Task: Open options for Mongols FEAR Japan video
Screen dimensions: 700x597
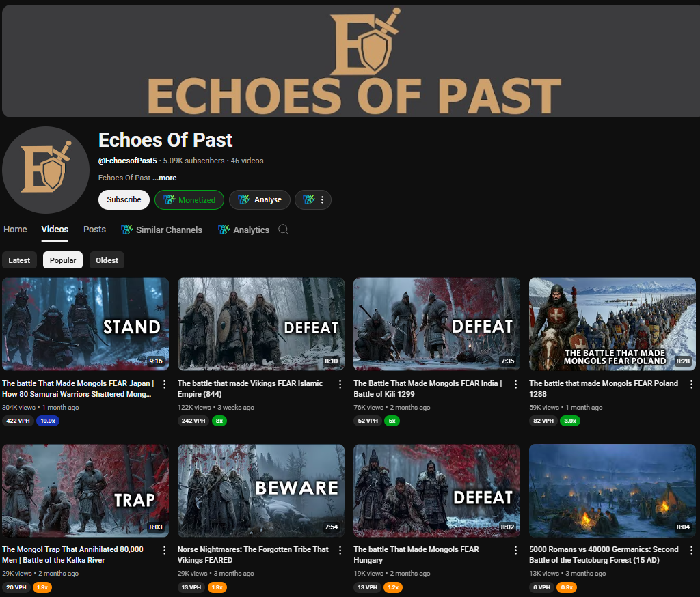Action: pos(164,384)
